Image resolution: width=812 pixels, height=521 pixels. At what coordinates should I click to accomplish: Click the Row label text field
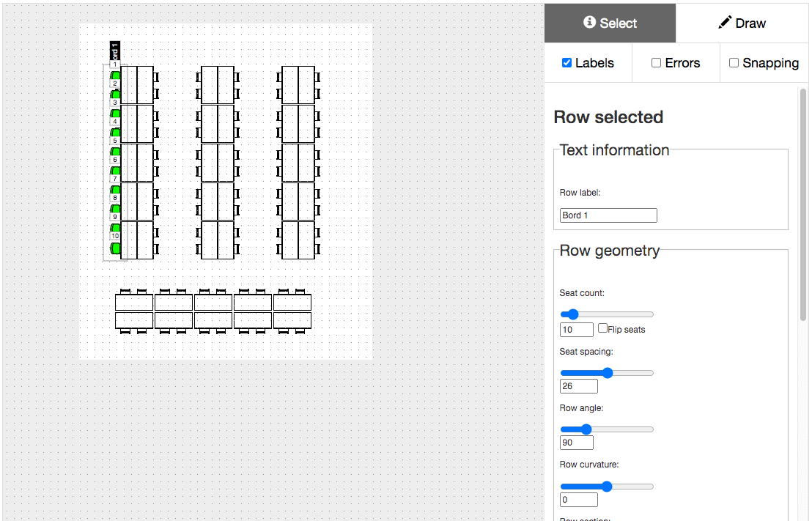pyautogui.click(x=608, y=215)
